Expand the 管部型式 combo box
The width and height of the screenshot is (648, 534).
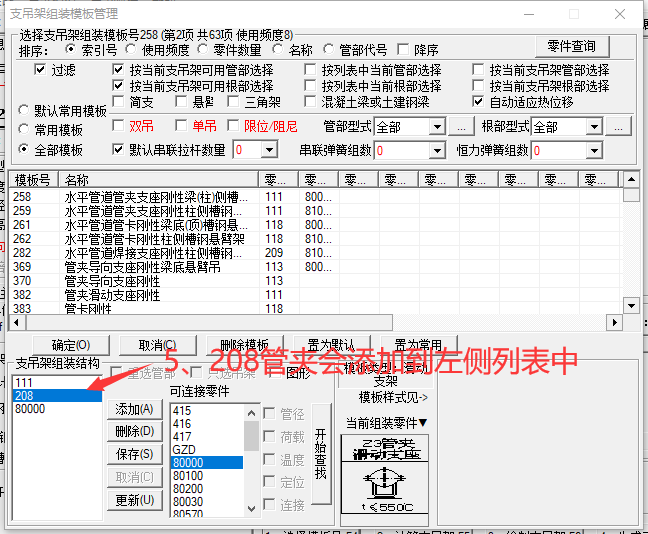click(437, 127)
